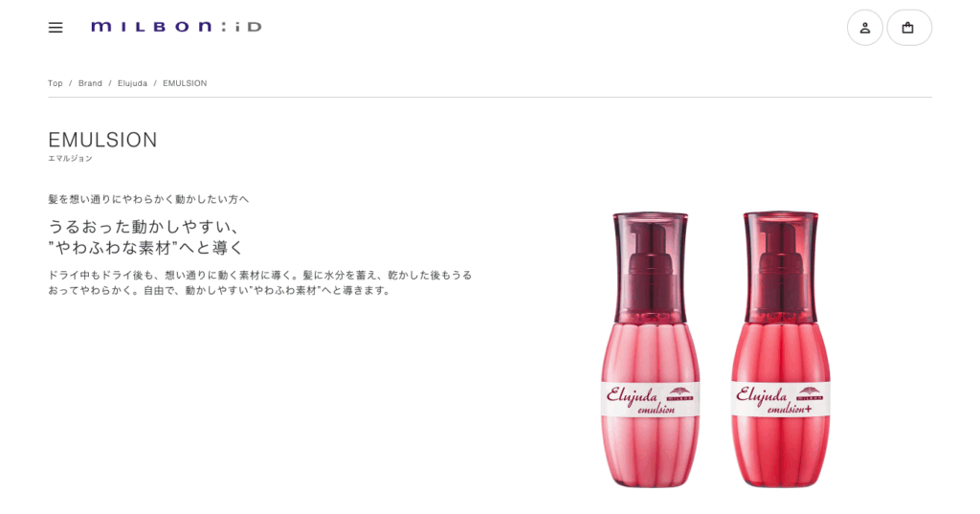Navigate to Brand breadcrumb link
The width and height of the screenshot is (980, 514).
click(x=90, y=83)
